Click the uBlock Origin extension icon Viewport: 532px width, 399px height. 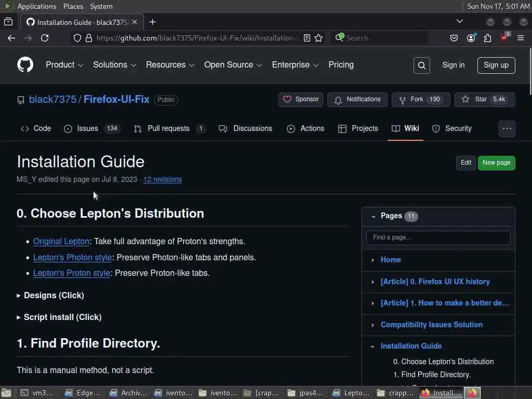pyautogui.click(x=504, y=37)
